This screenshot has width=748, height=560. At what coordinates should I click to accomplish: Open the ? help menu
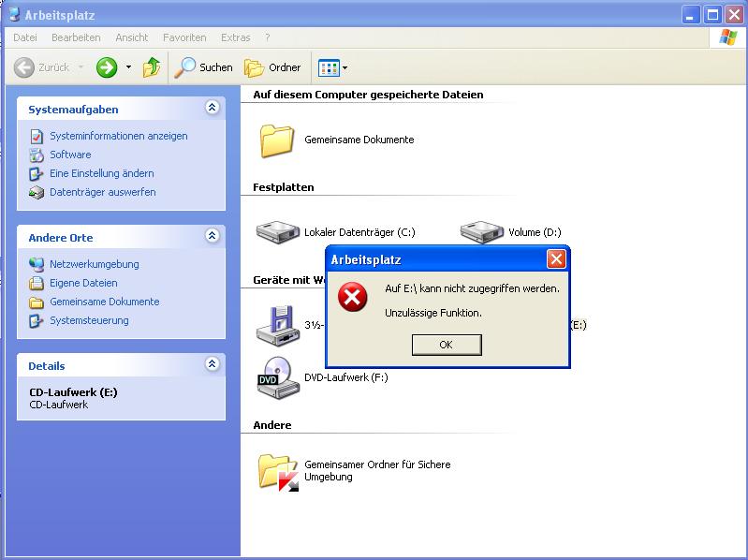267,37
